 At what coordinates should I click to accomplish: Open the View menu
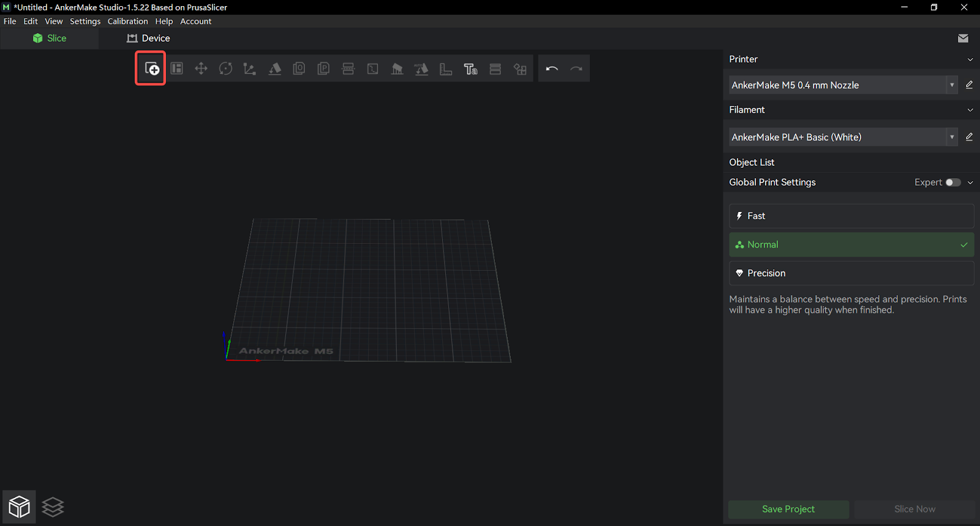[x=54, y=21]
